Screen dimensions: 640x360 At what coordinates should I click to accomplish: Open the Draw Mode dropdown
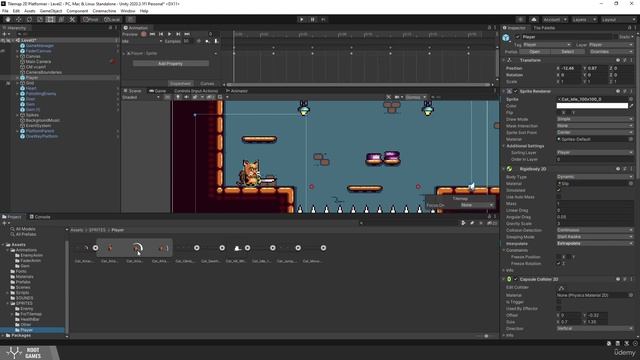click(595, 119)
